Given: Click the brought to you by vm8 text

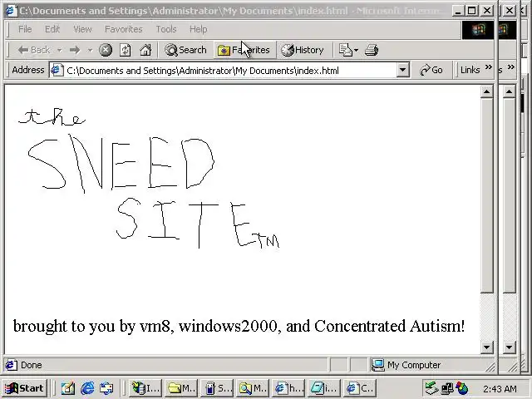Looking at the screenshot, I should tap(239, 327).
